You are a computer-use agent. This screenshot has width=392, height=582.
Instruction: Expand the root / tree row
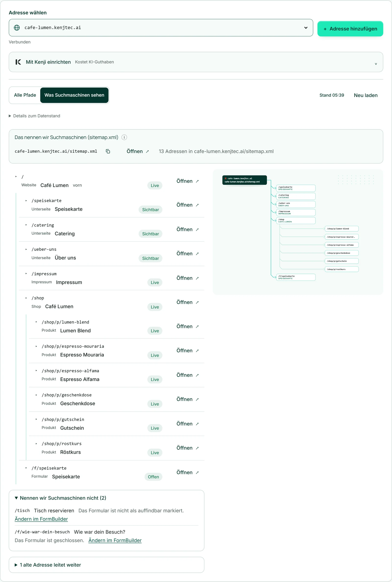pos(16,177)
